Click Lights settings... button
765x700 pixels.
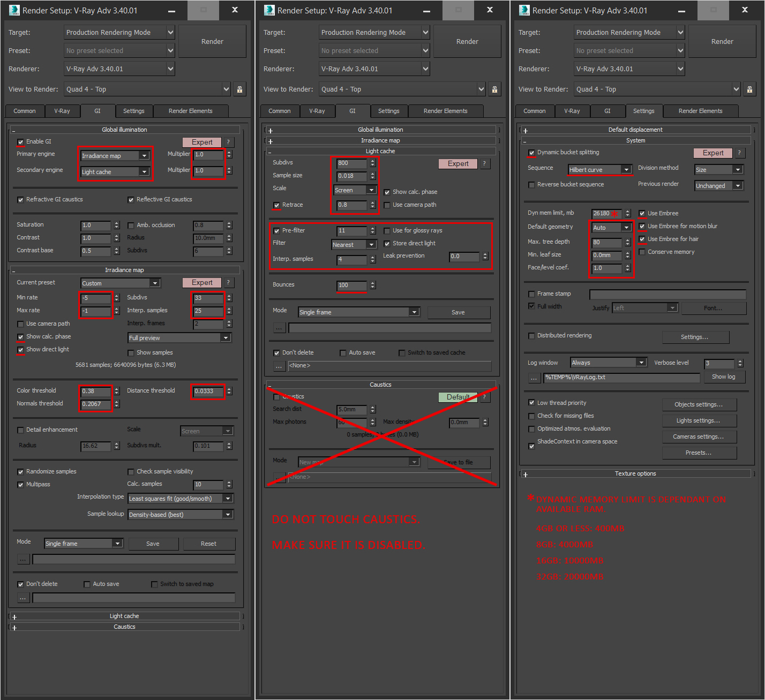click(x=699, y=420)
